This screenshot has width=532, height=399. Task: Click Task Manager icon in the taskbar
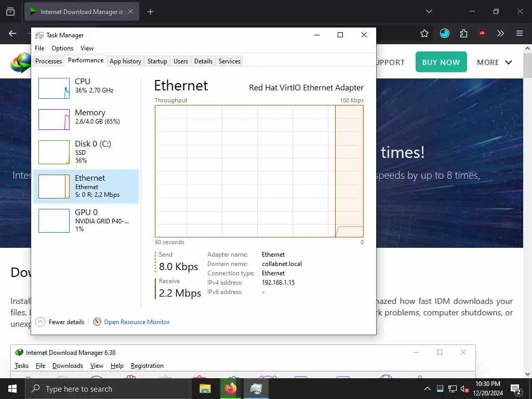coord(256,389)
